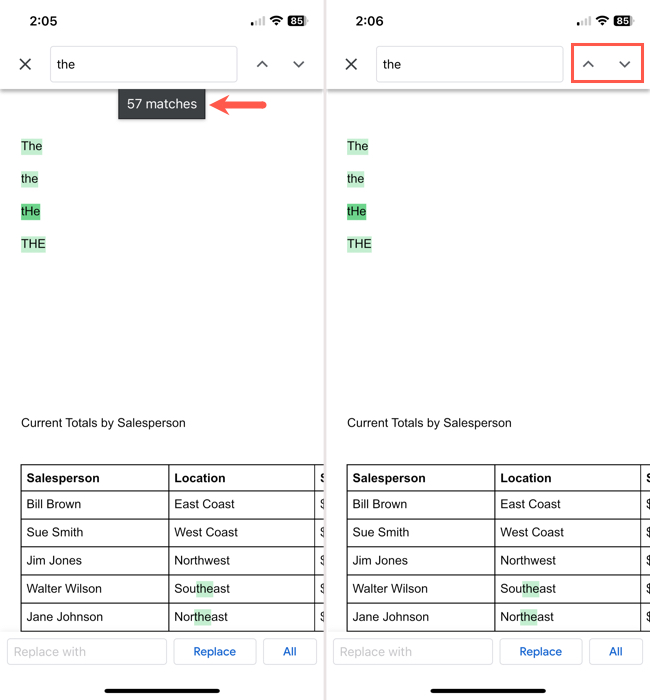Select lowercase 'the' match in left document
Screen dimensions: 650x700
(x=29, y=179)
